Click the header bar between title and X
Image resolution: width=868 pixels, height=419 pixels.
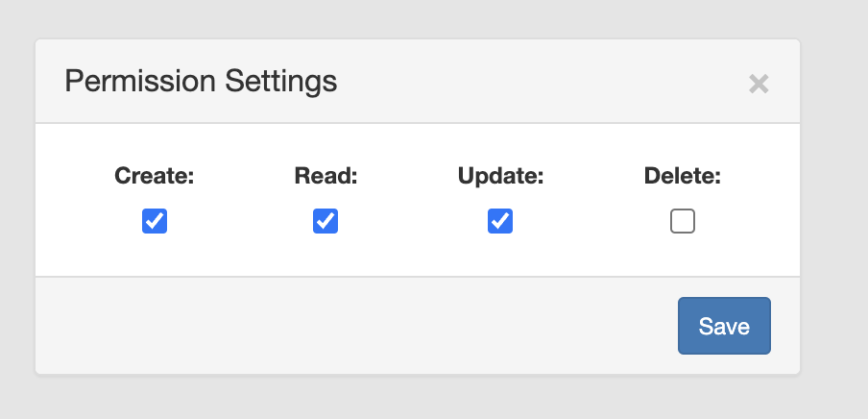538,82
